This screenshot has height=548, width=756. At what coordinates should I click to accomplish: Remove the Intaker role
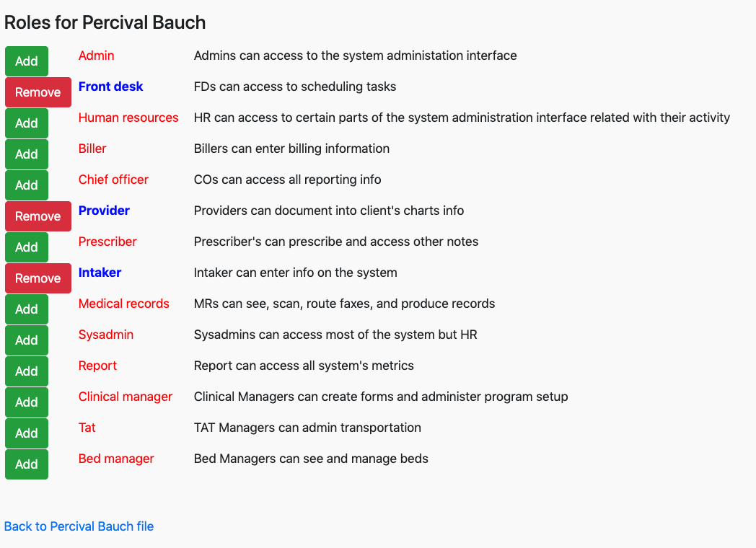[x=38, y=278]
